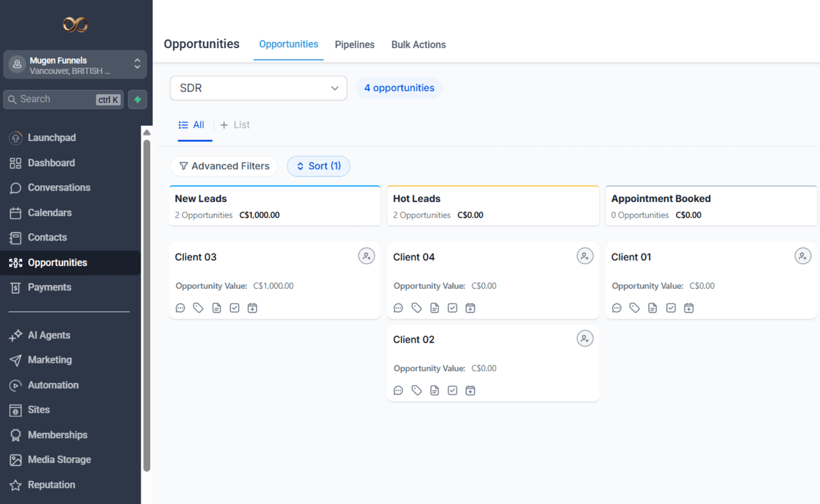
Task: Click the tasks icon on Client 01 card
Action: point(671,308)
